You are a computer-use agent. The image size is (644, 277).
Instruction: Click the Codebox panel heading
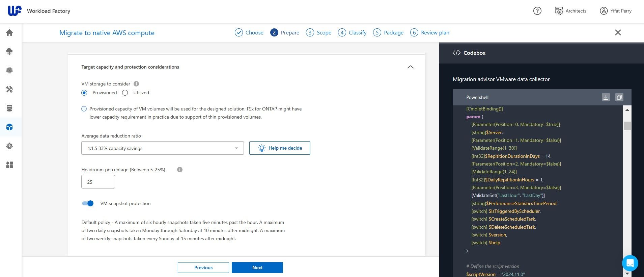tap(474, 53)
